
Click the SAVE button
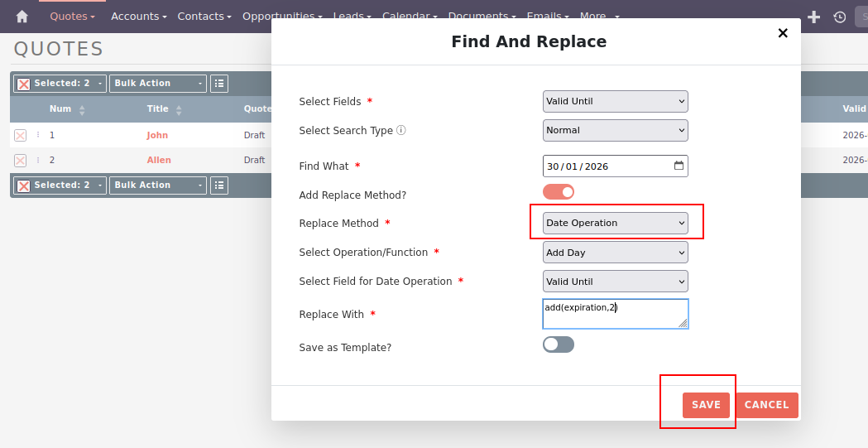coord(706,405)
